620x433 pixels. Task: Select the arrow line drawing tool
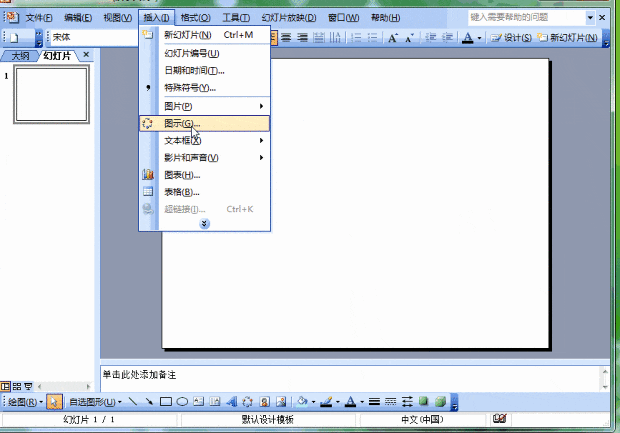(149, 402)
